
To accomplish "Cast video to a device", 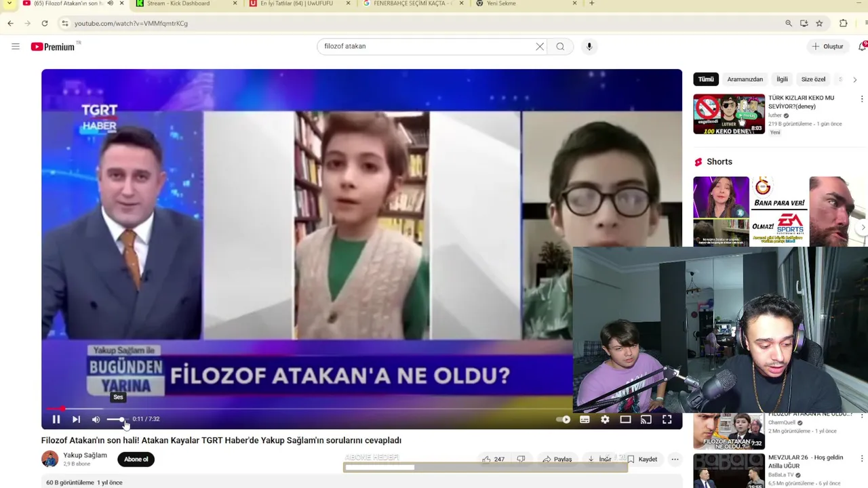I will 646,420.
